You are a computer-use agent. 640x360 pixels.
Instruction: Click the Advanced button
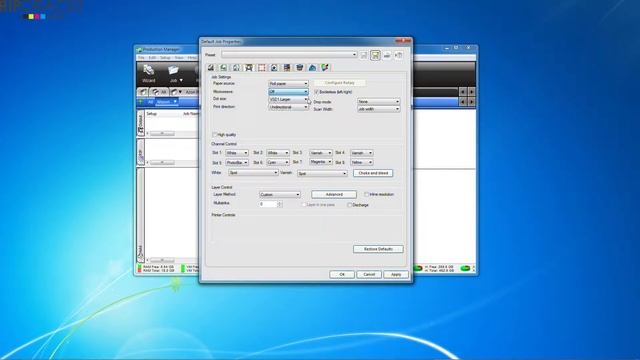(x=334, y=194)
